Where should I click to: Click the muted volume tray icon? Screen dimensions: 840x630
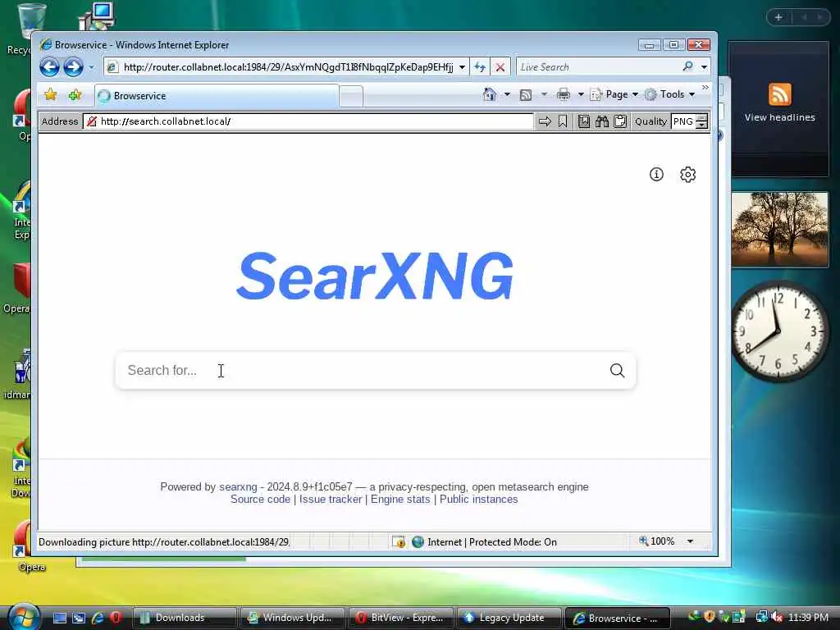pyautogui.click(x=776, y=617)
